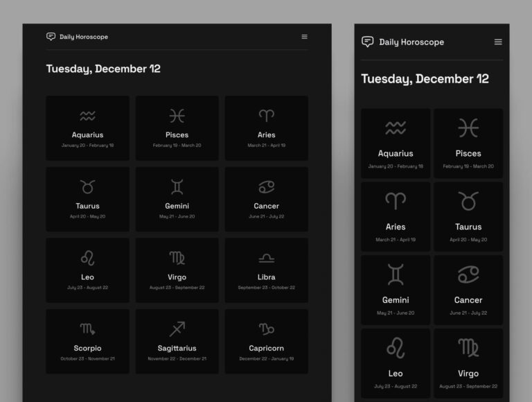This screenshot has height=402, width=532.
Task: Click the Cancer icon in mobile view
Action: 468,274
